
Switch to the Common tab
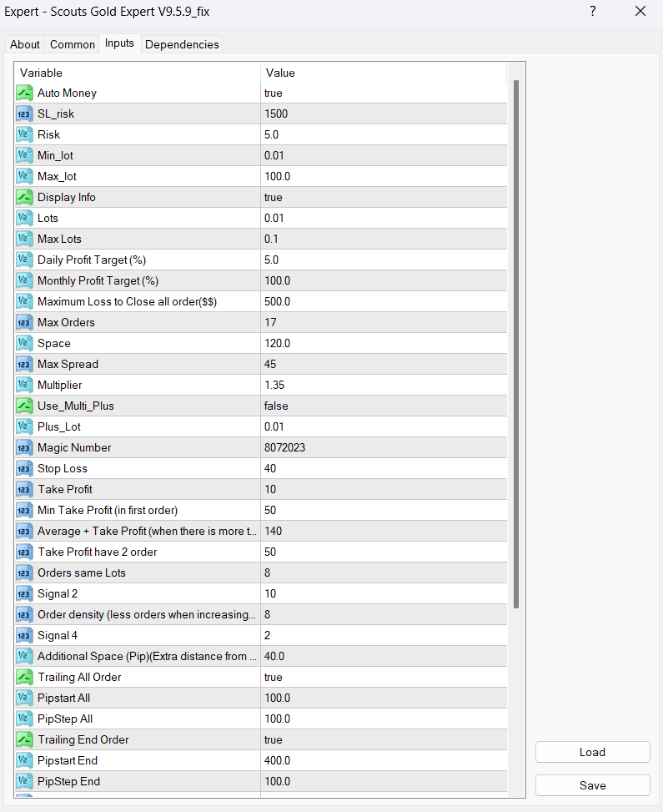(73, 44)
